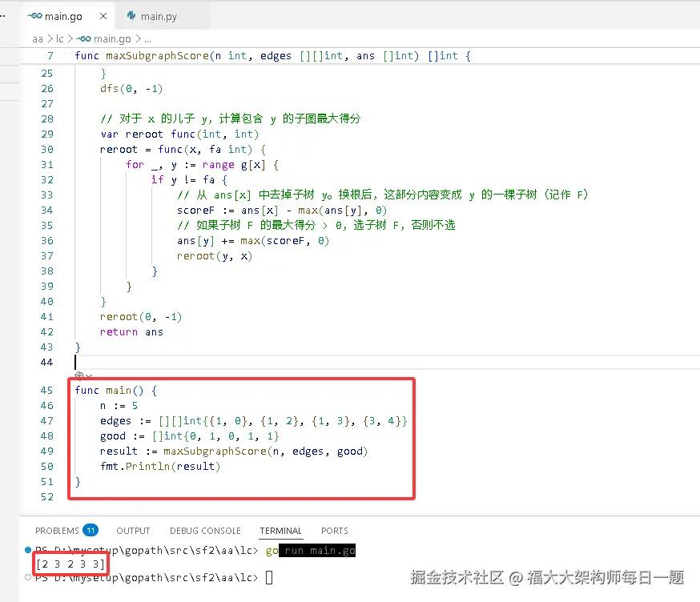Click the comment on line 28
Viewport: 700px width, 602px height.
(231, 119)
